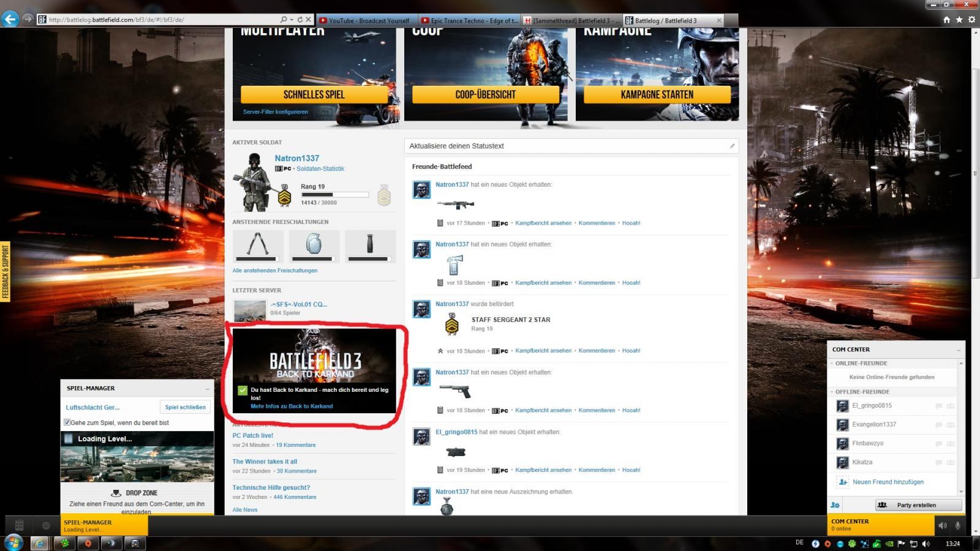Screen dimensions: 980x551
Task: Open the server browser list icon in bottom bar
Action: 20,525
